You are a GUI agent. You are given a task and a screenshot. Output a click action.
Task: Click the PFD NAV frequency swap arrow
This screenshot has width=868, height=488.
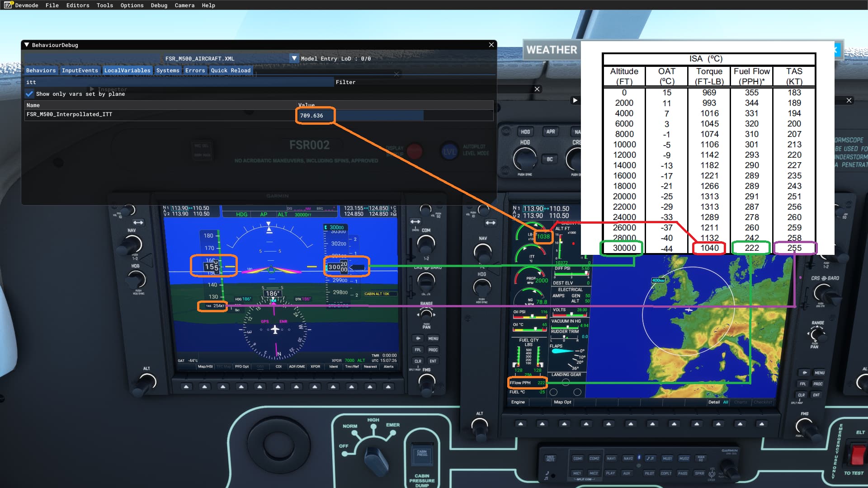click(138, 222)
